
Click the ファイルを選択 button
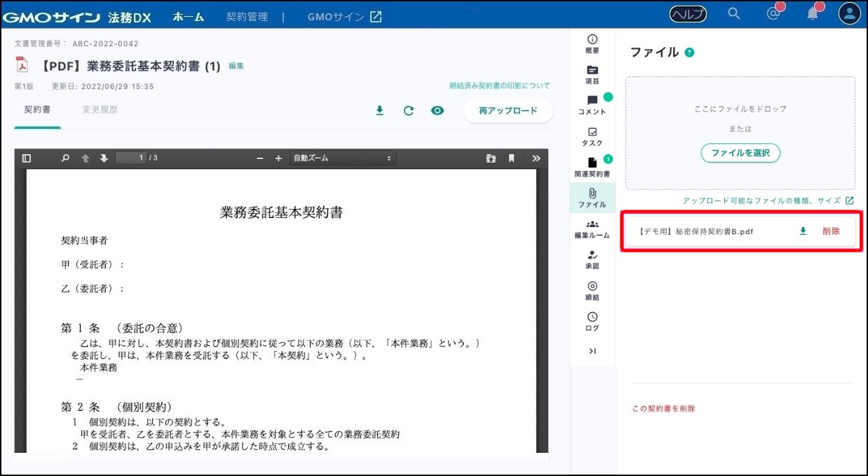740,153
